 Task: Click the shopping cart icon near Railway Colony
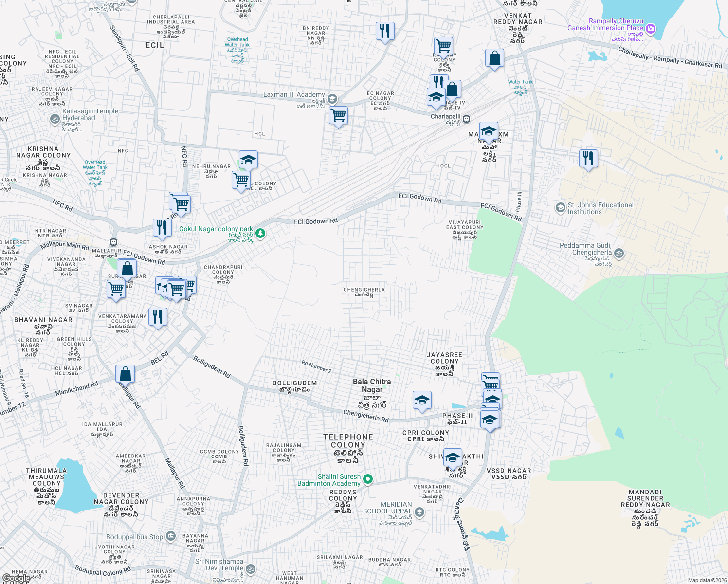(x=443, y=45)
